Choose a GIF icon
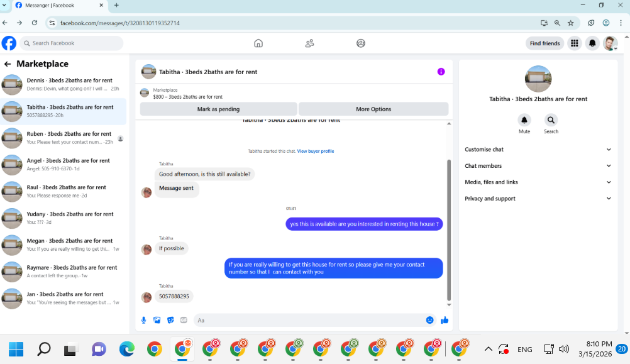This screenshot has width=630, height=364. pos(184,320)
